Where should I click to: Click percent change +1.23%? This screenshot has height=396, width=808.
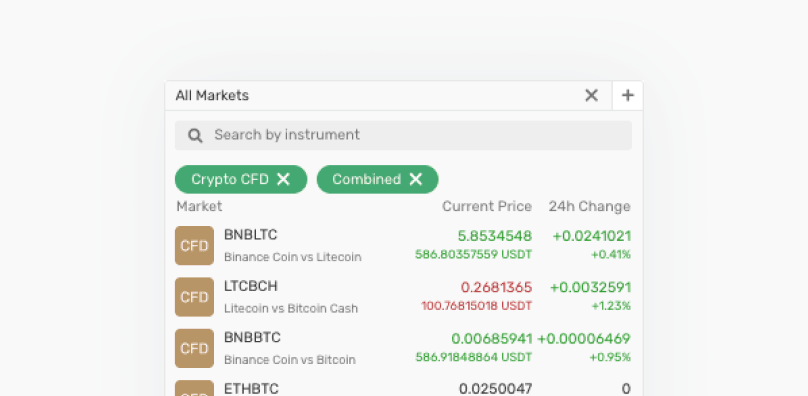pyautogui.click(x=611, y=306)
